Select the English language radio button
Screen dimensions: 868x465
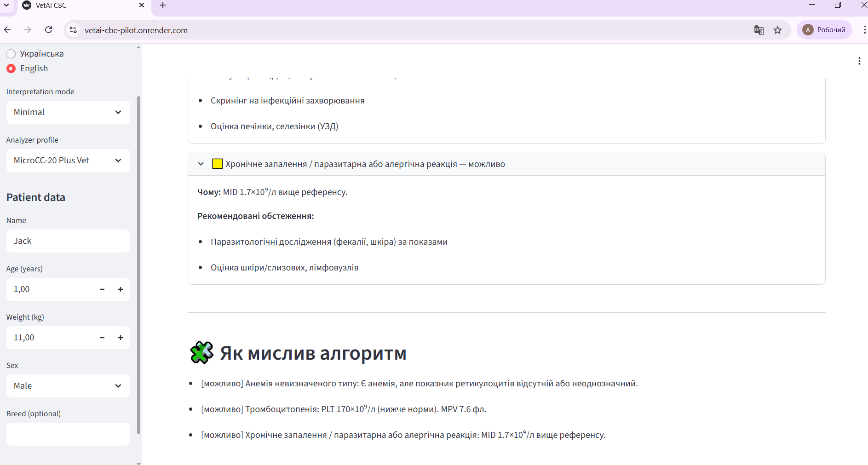click(x=11, y=69)
